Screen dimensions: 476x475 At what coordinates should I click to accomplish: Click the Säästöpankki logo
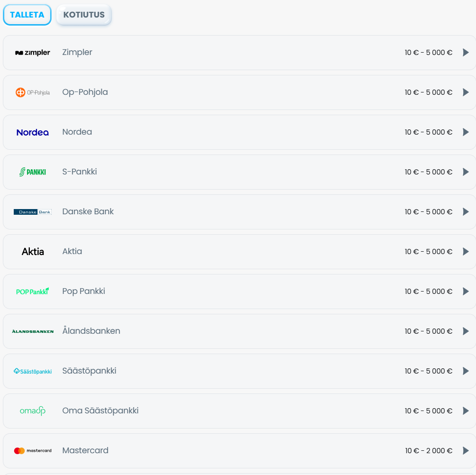coord(33,371)
